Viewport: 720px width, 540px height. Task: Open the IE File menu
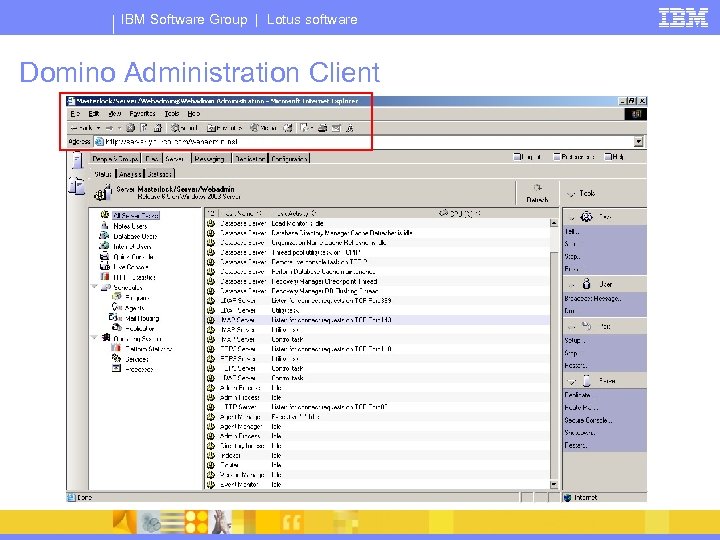75,113
